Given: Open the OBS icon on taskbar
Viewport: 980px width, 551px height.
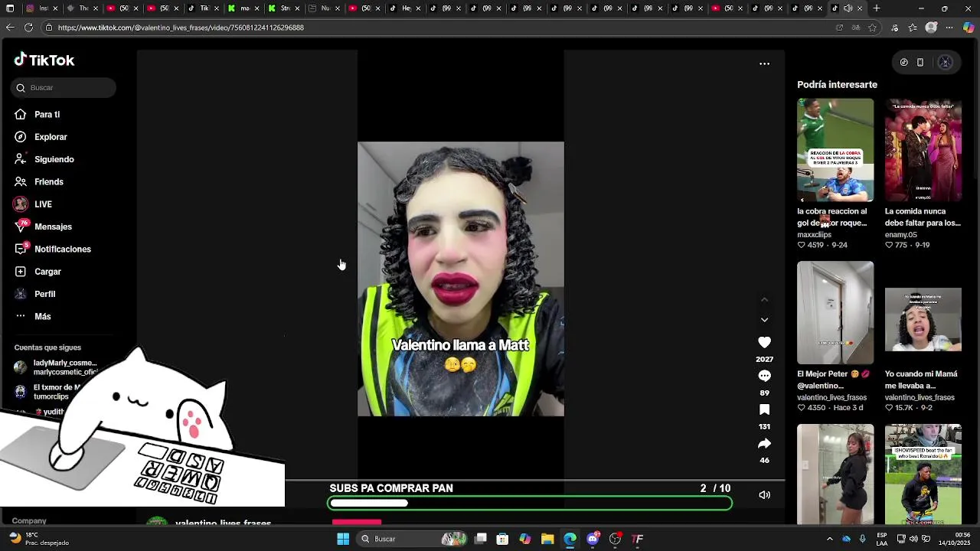Looking at the screenshot, I should (615, 539).
